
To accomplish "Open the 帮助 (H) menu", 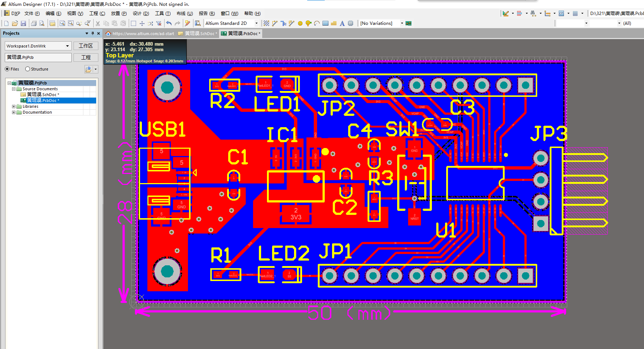I will coord(252,14).
